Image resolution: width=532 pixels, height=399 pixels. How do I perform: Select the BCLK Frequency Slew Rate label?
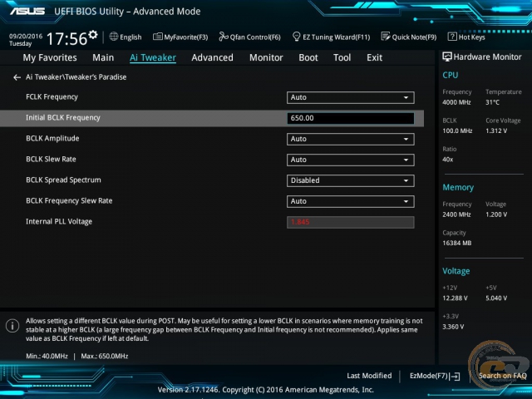pos(69,201)
